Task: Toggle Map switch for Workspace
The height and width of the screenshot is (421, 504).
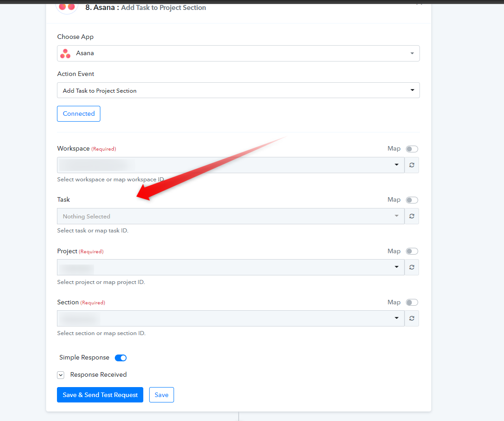Action: click(412, 149)
